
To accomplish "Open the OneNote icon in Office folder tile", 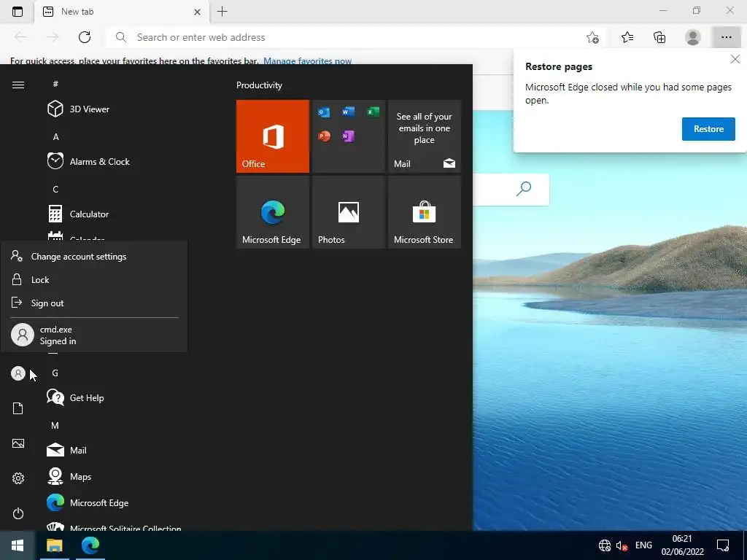I will click(x=348, y=136).
